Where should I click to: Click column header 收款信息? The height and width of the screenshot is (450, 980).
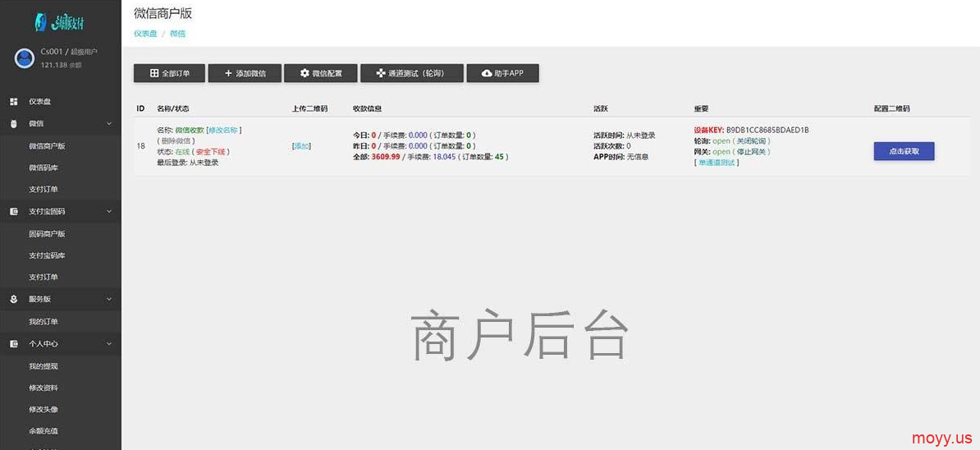pyautogui.click(x=368, y=108)
